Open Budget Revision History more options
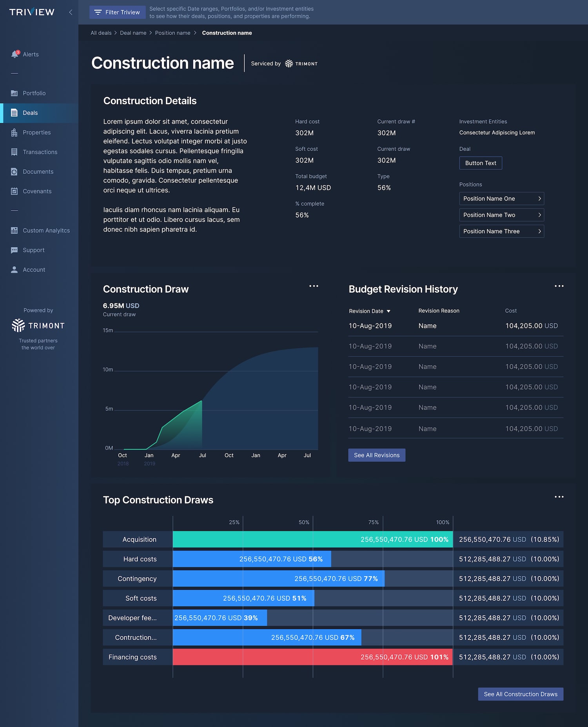The image size is (588, 727). (x=559, y=286)
